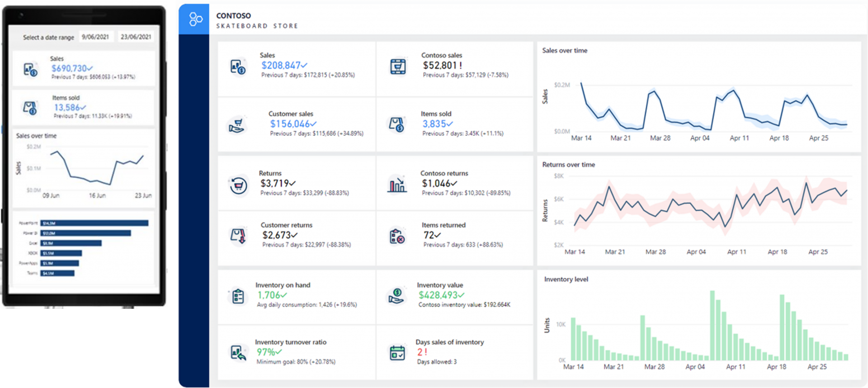Click the 23/06/2021 end date field

click(136, 37)
